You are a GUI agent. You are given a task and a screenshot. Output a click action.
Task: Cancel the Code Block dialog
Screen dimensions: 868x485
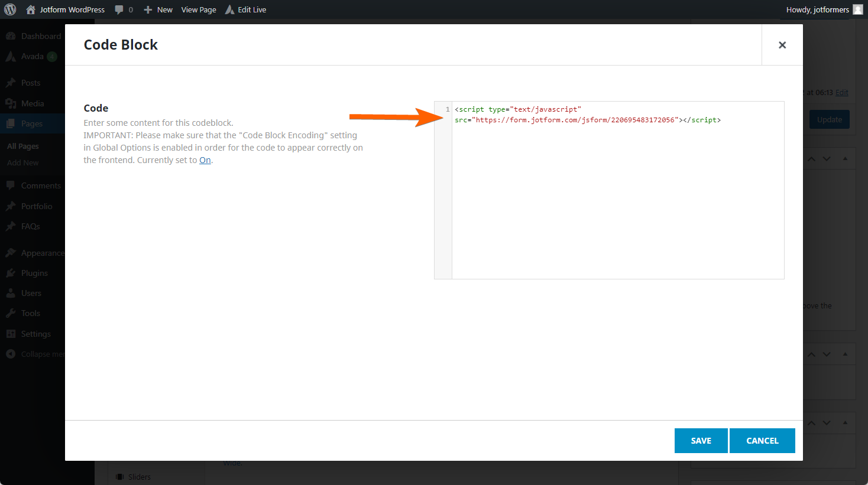pos(762,441)
